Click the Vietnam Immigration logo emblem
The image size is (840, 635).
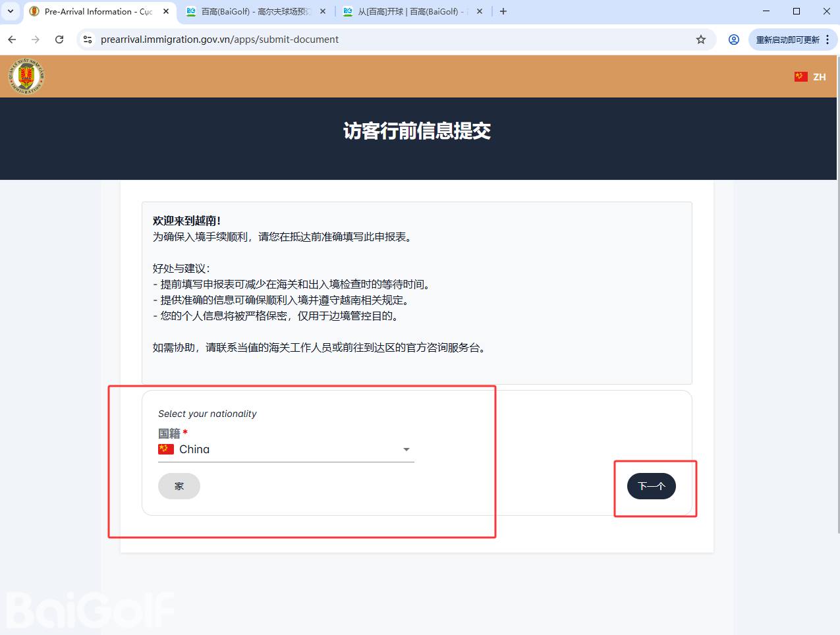pos(26,76)
